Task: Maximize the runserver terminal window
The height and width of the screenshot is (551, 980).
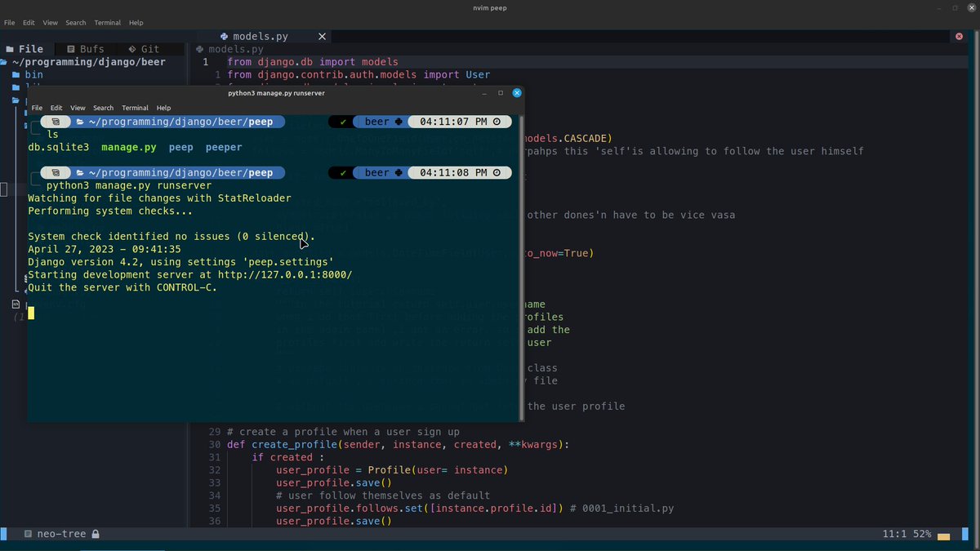Action: 501,93
